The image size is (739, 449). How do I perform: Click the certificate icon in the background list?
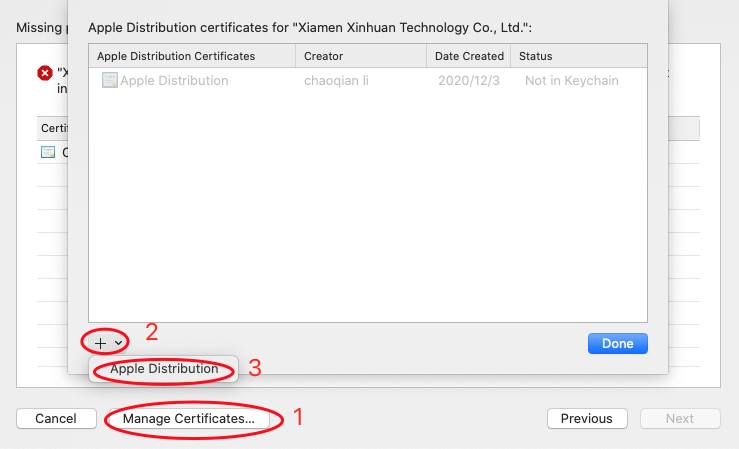[x=48, y=152]
